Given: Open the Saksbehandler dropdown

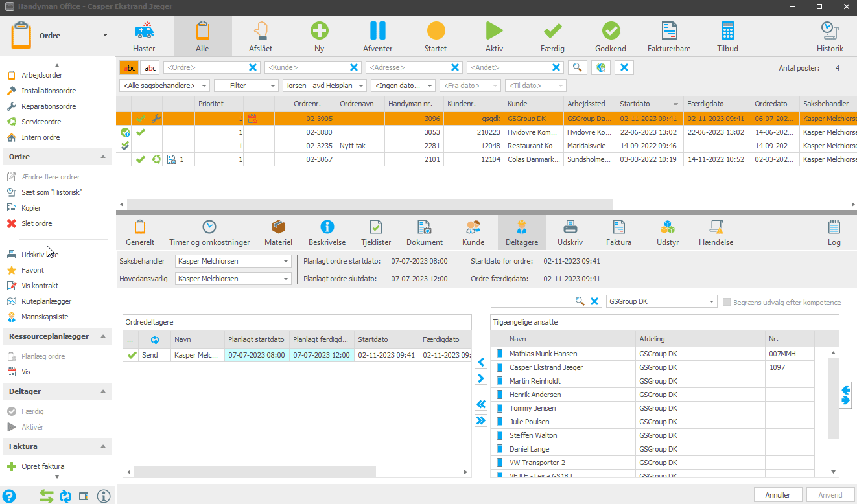Looking at the screenshot, I should pyautogui.click(x=233, y=261).
